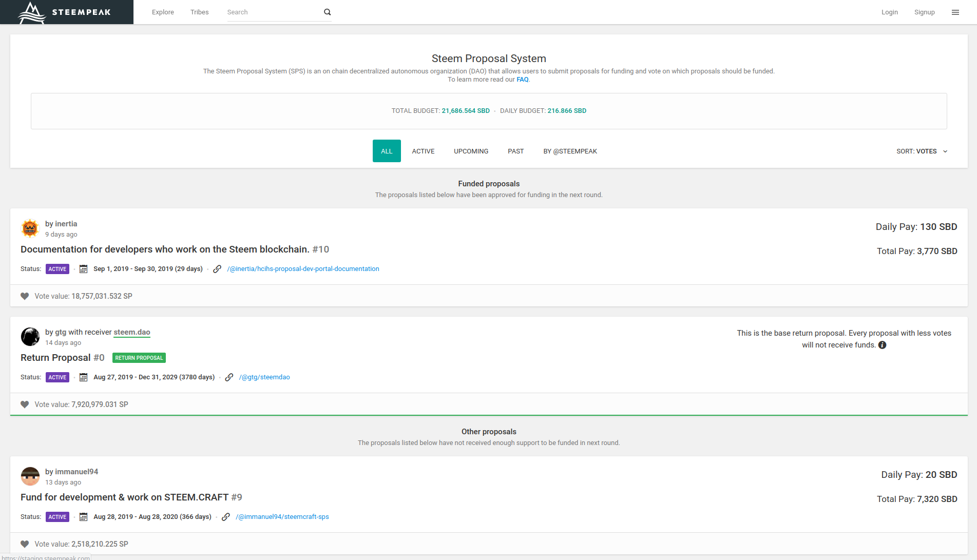Click '13 days ago' timestamp
Screen dimensions: 977x560
(x=63, y=482)
